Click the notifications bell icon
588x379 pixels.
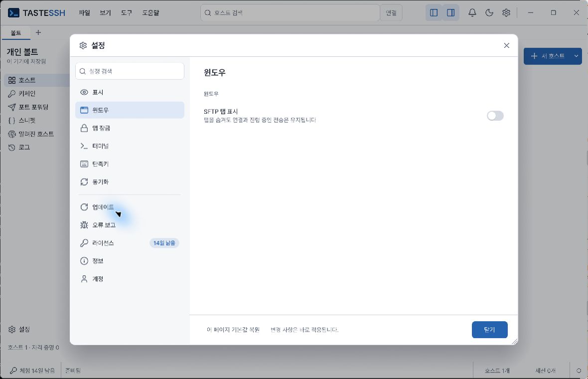pyautogui.click(x=472, y=13)
